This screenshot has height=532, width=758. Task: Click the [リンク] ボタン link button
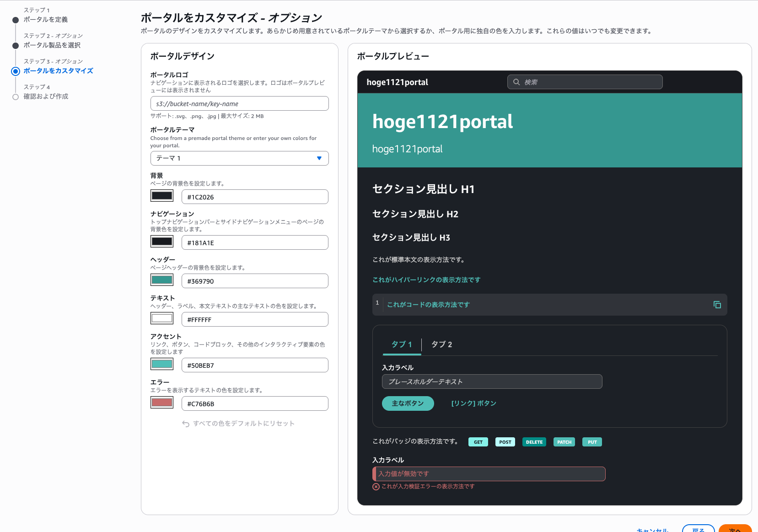coord(473,403)
